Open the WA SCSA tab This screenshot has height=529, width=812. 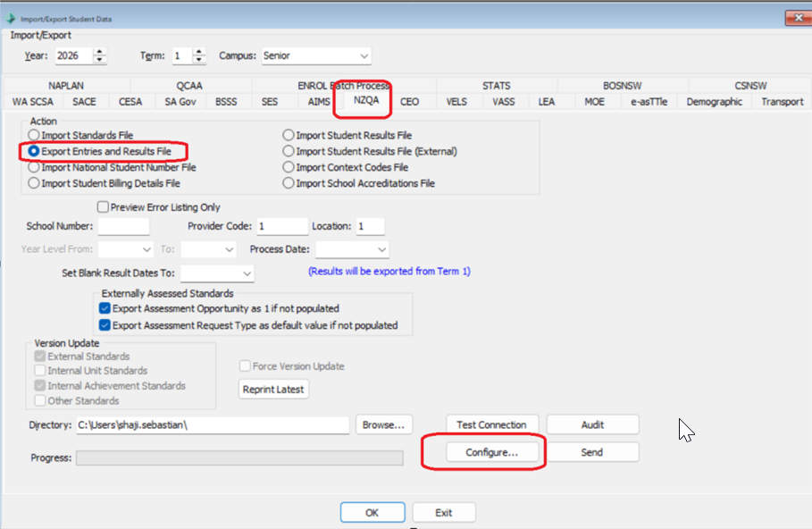tap(33, 102)
